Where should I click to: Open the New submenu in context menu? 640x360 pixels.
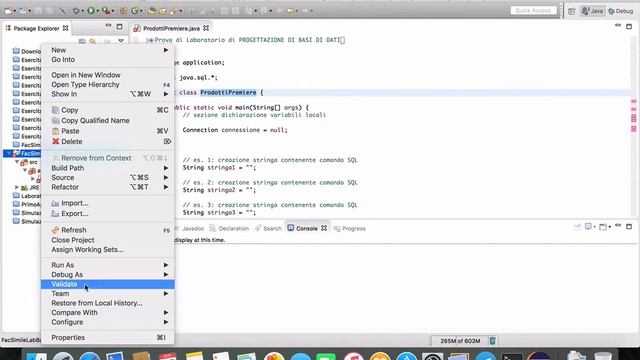pos(108,50)
